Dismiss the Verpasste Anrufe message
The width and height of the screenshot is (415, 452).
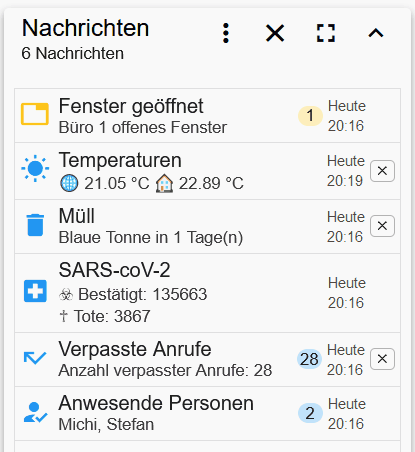tap(382, 359)
